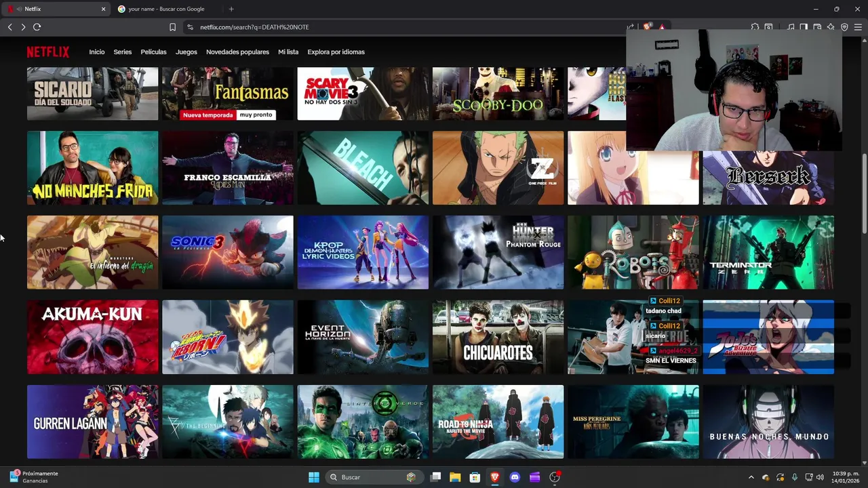The width and height of the screenshot is (868, 488).
Task: Click the OBS Studio taskbar icon
Action: [x=555, y=477]
